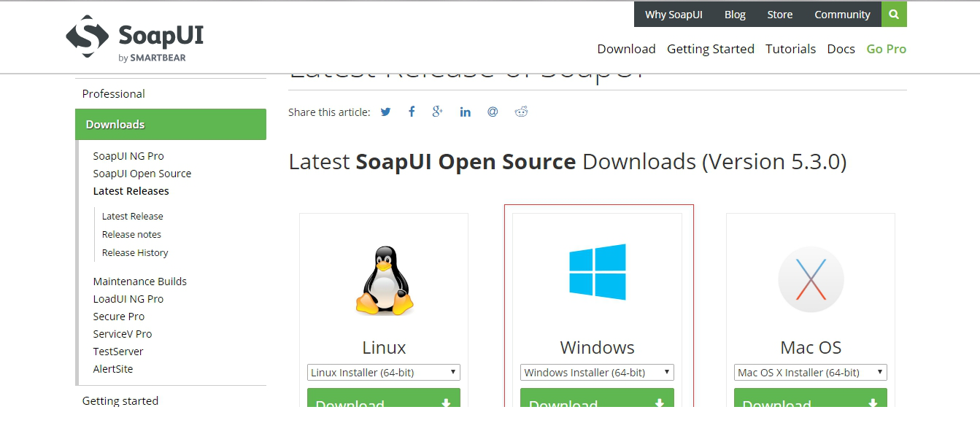
Task: Click the Mac OS card title text
Action: [x=811, y=347]
